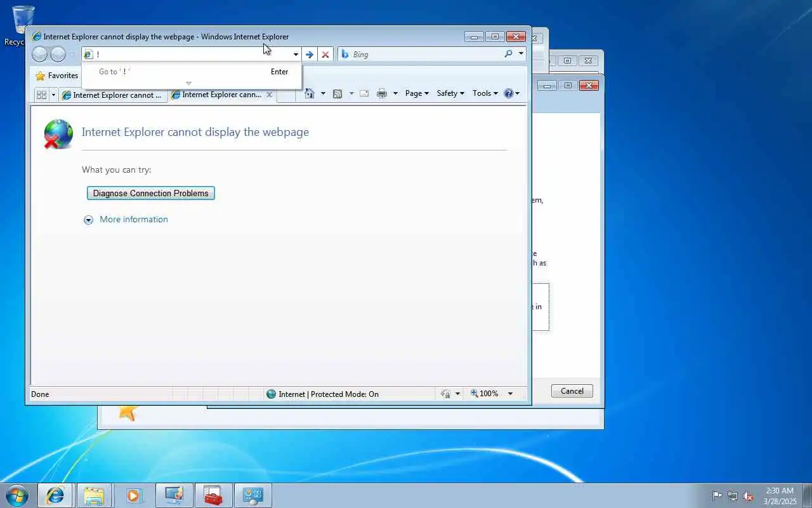Open the Page menu
This screenshot has height=508, width=812.
[417, 93]
